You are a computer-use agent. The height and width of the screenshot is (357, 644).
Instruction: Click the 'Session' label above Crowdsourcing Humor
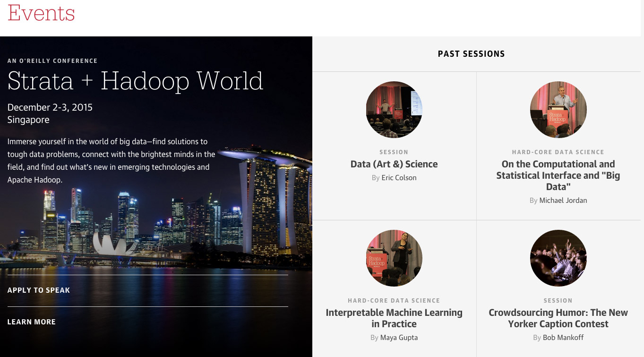coord(558,301)
